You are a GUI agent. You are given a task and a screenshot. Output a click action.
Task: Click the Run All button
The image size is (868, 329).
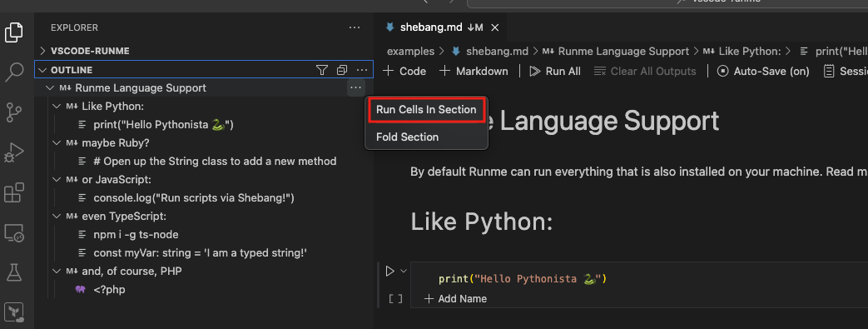(x=555, y=71)
